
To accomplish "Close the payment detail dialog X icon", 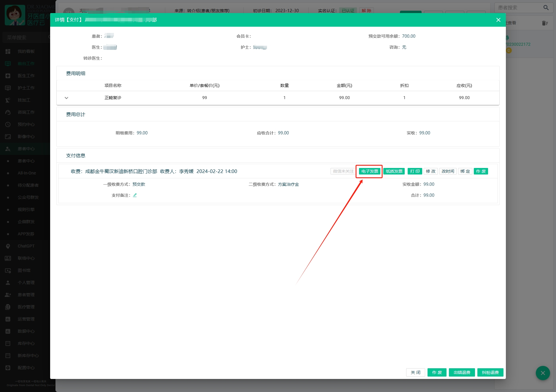I will click(x=498, y=20).
